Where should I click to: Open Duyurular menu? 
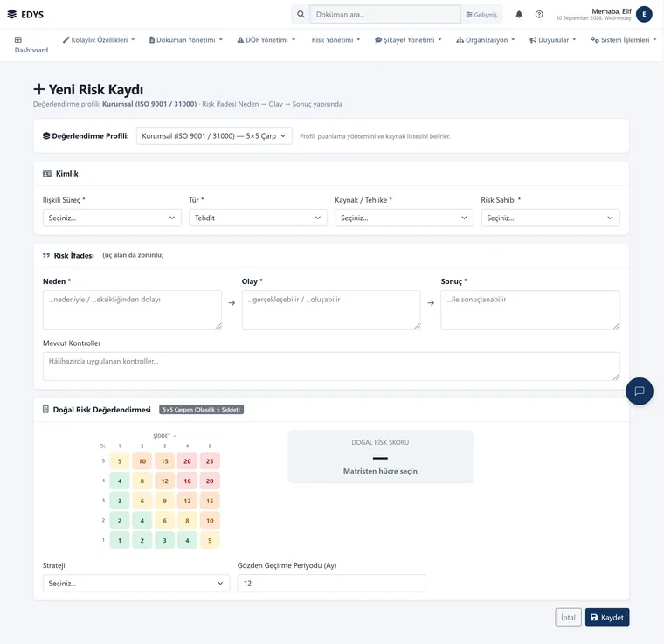pyautogui.click(x=553, y=40)
